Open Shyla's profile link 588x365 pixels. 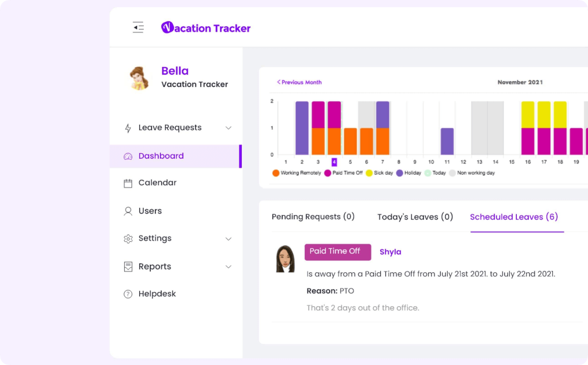(x=390, y=252)
